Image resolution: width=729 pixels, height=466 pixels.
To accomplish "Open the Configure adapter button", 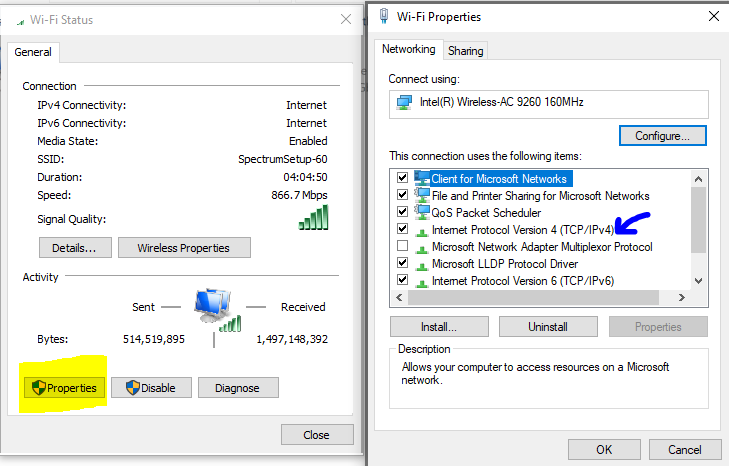I will point(663,135).
